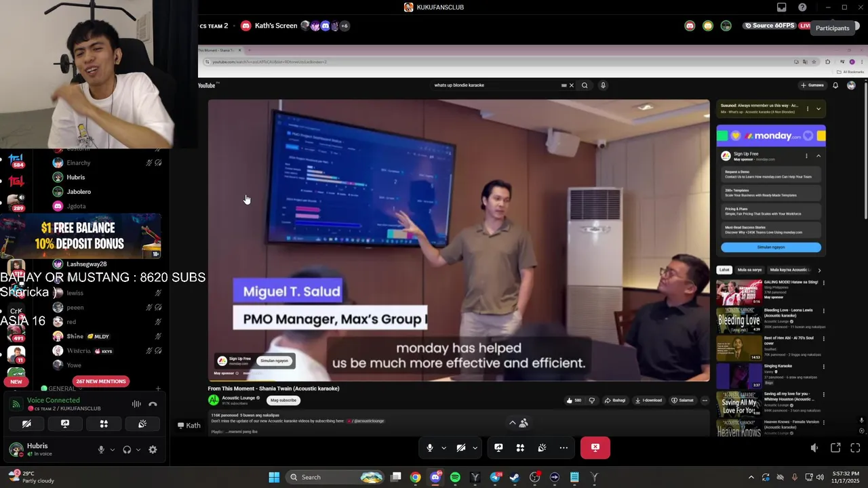Image resolution: width=868 pixels, height=488 pixels.
Task: Expand the Susunod playlist chevron
Action: tap(818, 108)
